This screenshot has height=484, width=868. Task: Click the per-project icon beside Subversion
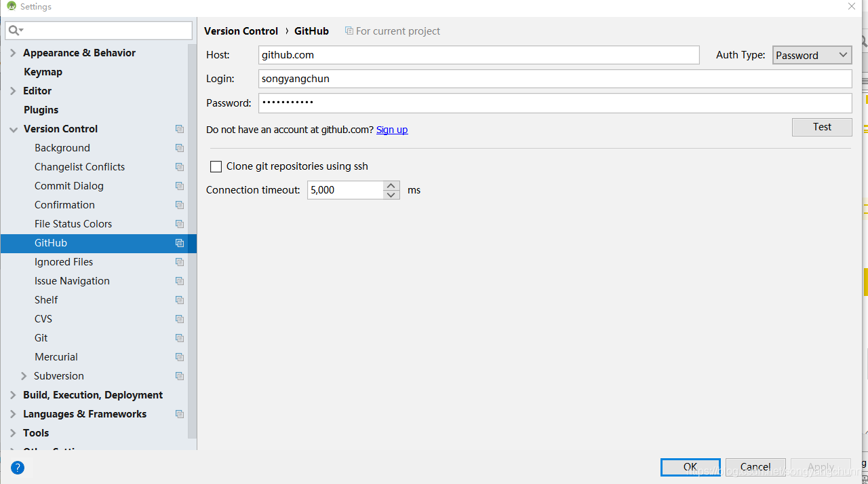coord(180,376)
